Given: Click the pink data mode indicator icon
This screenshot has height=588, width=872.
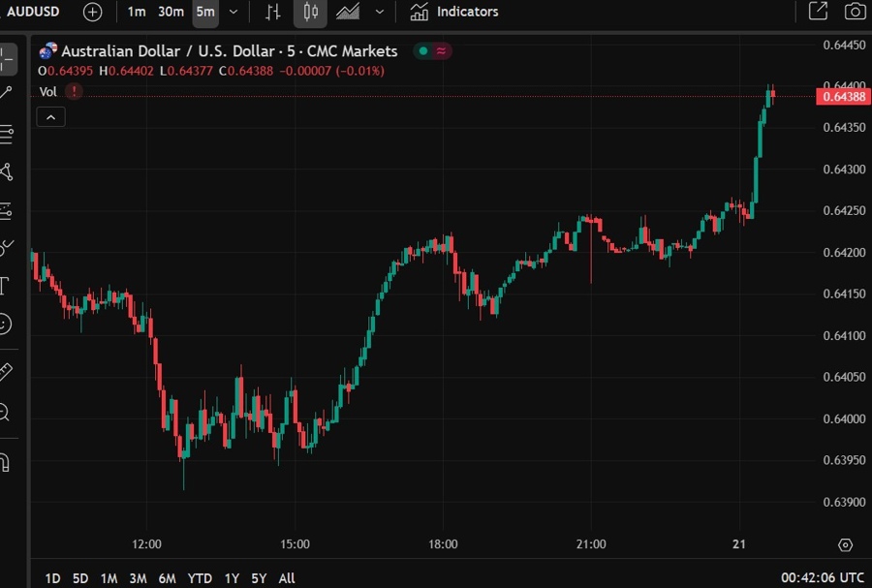Looking at the screenshot, I should (441, 51).
